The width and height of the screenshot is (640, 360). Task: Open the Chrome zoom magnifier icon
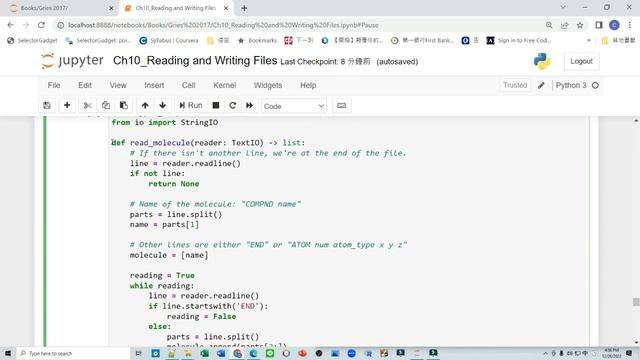[549, 25]
